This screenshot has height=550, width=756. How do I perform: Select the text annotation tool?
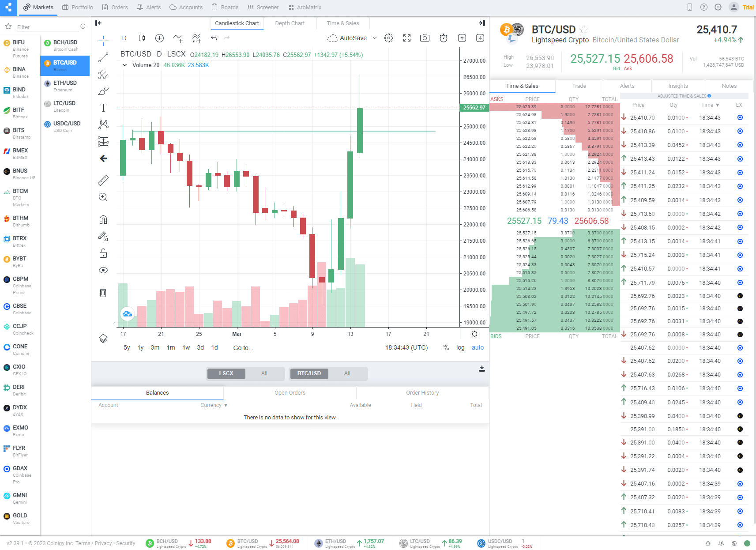(103, 108)
